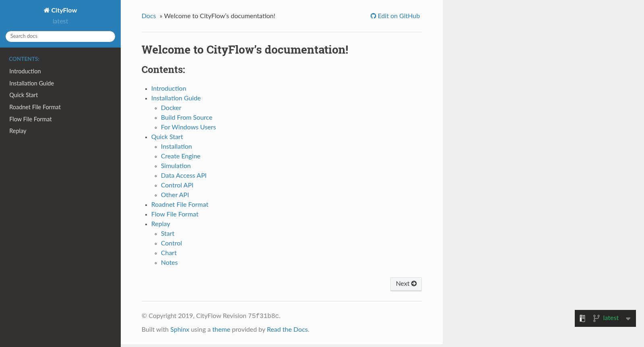Go to the Notes subsection link

pyautogui.click(x=169, y=263)
